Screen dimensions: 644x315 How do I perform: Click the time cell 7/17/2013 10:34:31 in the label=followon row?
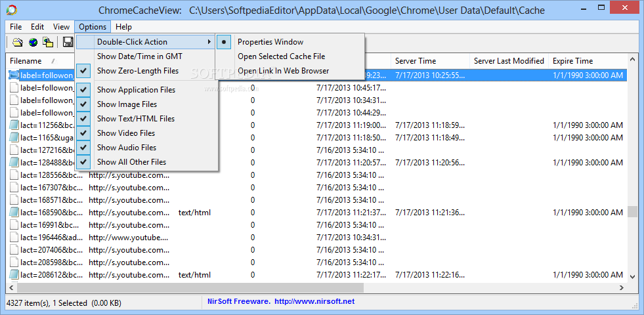[352, 100]
